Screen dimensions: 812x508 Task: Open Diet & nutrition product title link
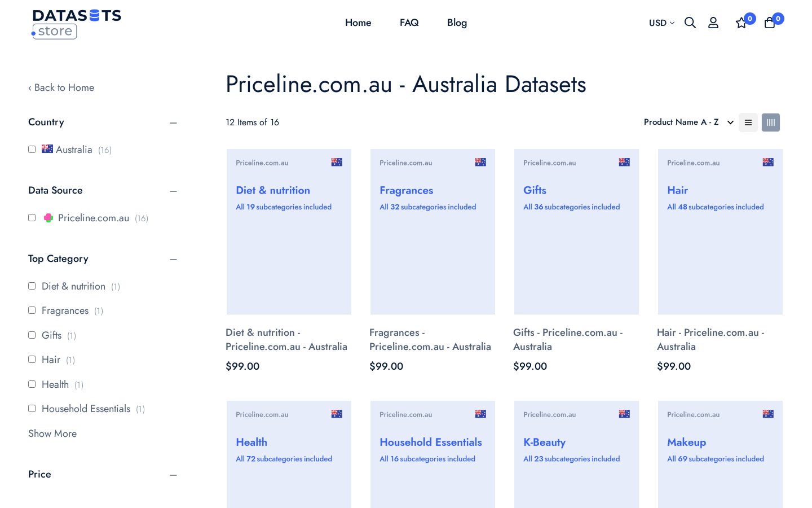point(286,340)
